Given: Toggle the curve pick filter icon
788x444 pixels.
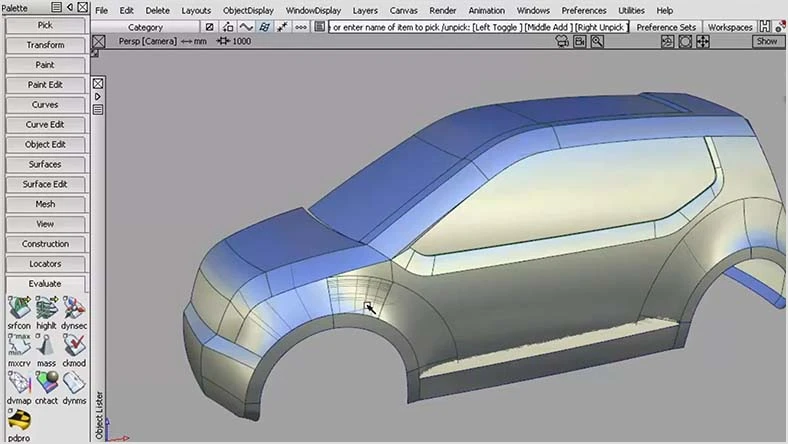Looking at the screenshot, I should [x=246, y=27].
